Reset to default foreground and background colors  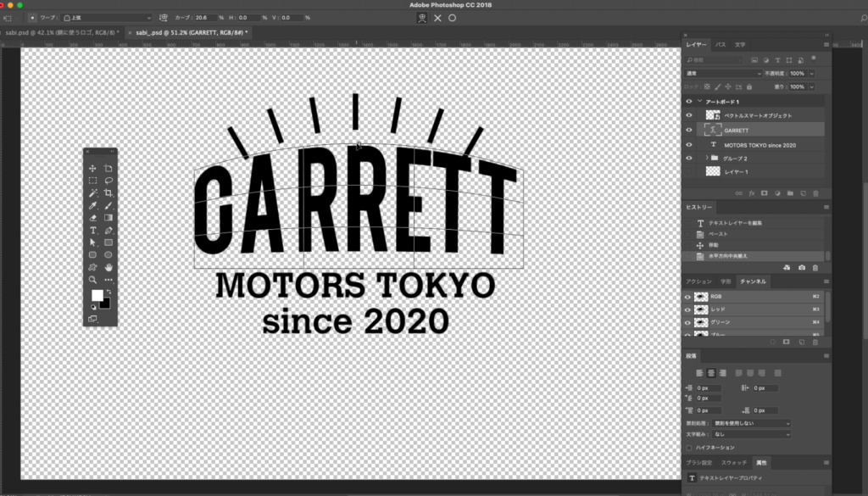point(93,307)
